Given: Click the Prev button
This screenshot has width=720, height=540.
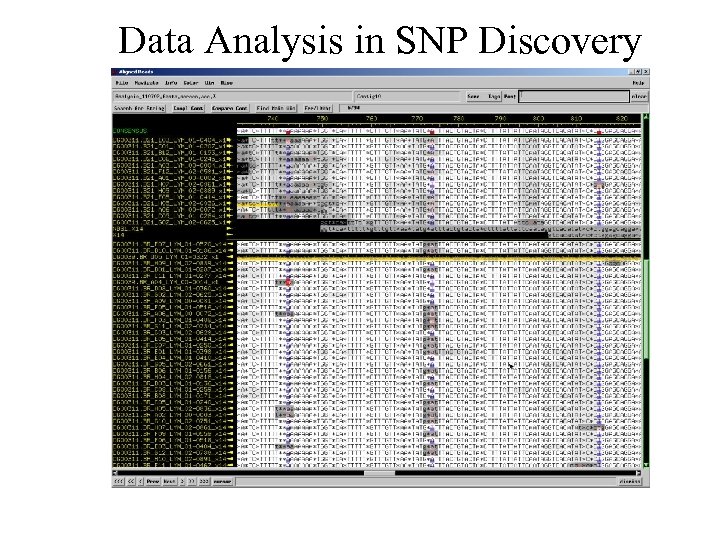Looking at the screenshot, I should [x=153, y=481].
